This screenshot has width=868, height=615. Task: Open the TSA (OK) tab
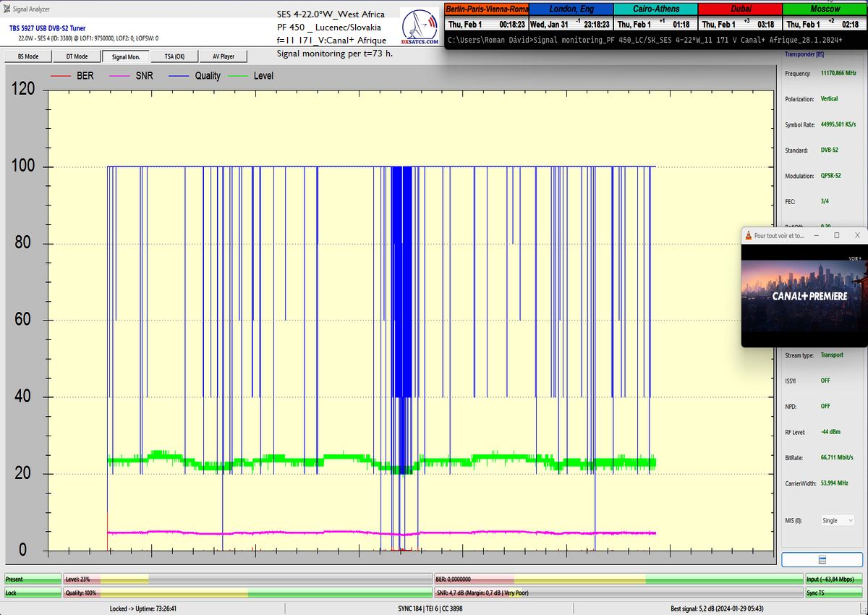174,56
